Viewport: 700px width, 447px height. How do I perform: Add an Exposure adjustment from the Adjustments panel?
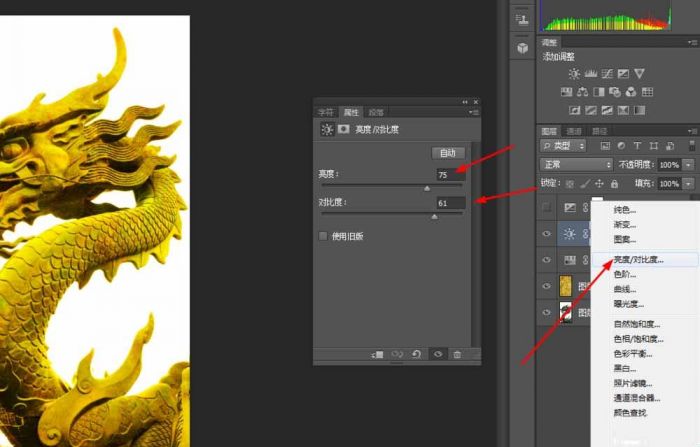click(623, 74)
